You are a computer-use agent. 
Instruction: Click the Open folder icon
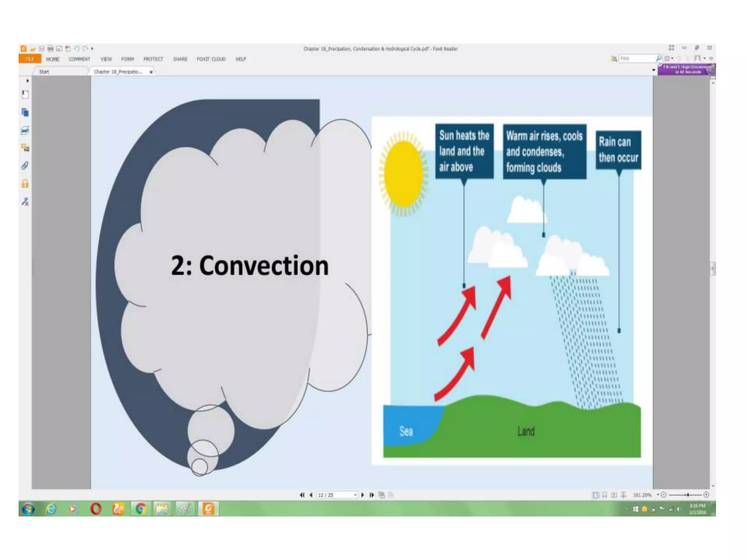pyautogui.click(x=33, y=48)
